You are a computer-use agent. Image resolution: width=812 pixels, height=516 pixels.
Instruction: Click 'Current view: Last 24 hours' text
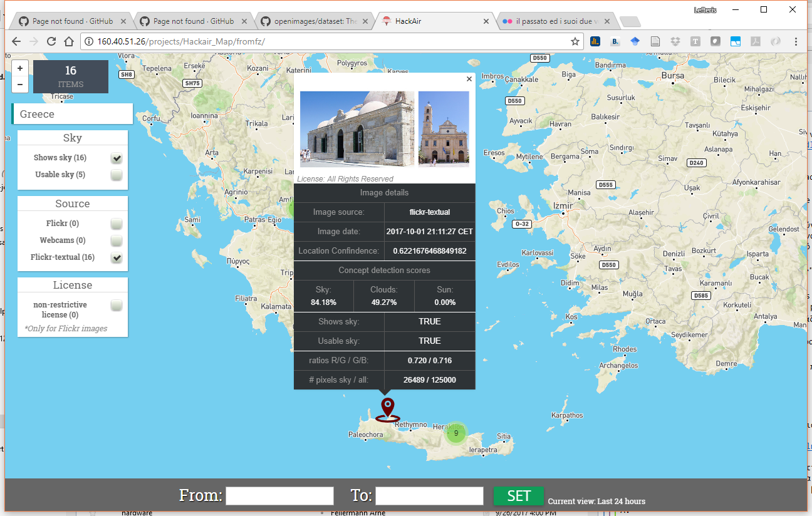[596, 501]
